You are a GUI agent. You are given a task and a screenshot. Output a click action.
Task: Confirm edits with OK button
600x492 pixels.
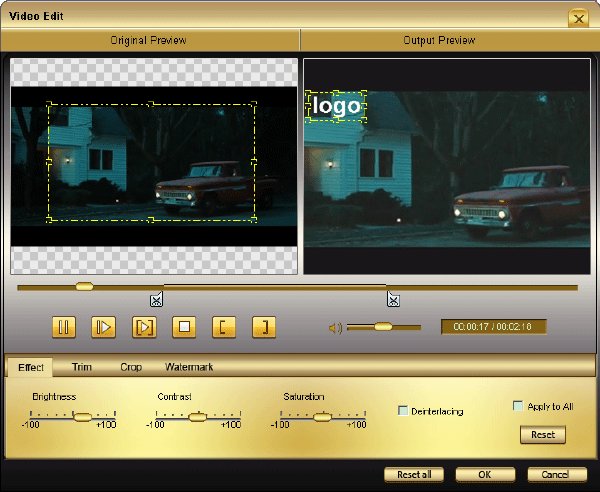click(485, 474)
